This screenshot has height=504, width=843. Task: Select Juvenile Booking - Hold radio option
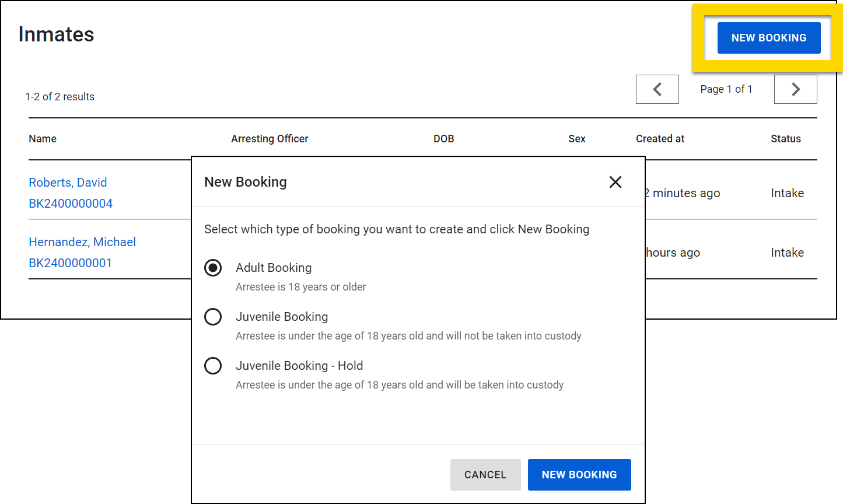[x=213, y=366]
